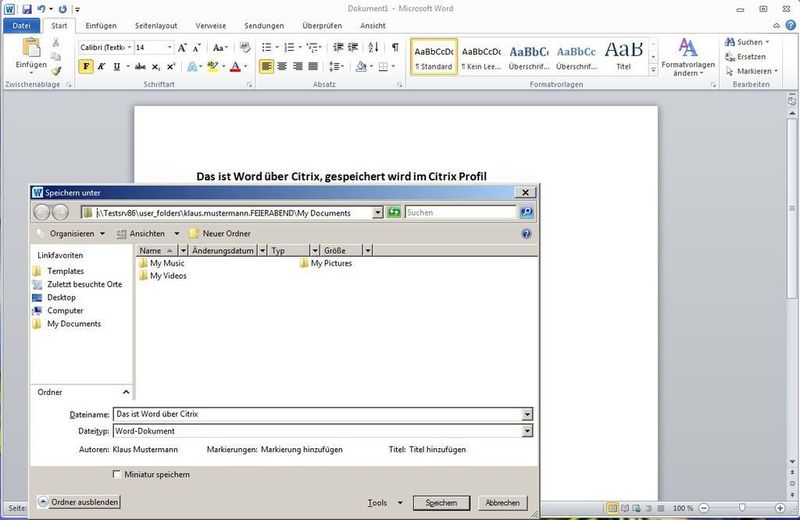The image size is (800, 520).
Task: Click the undo icon in quick access toolbar
Action: click(x=42, y=9)
